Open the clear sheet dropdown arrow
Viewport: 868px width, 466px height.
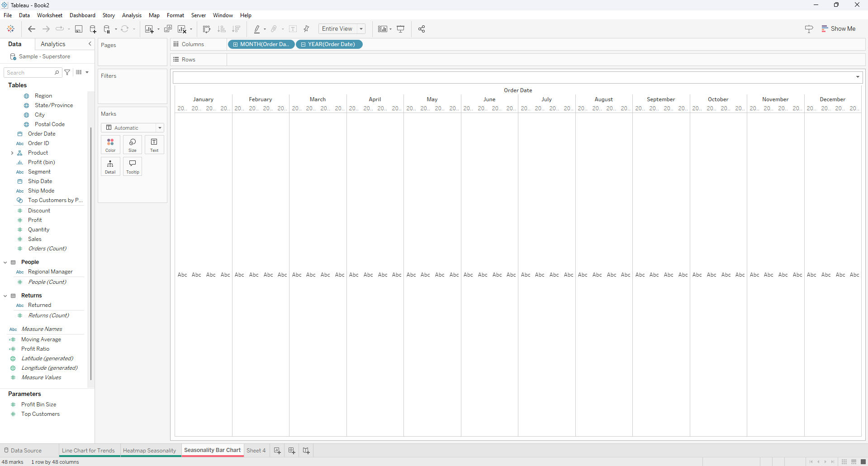coord(191,29)
